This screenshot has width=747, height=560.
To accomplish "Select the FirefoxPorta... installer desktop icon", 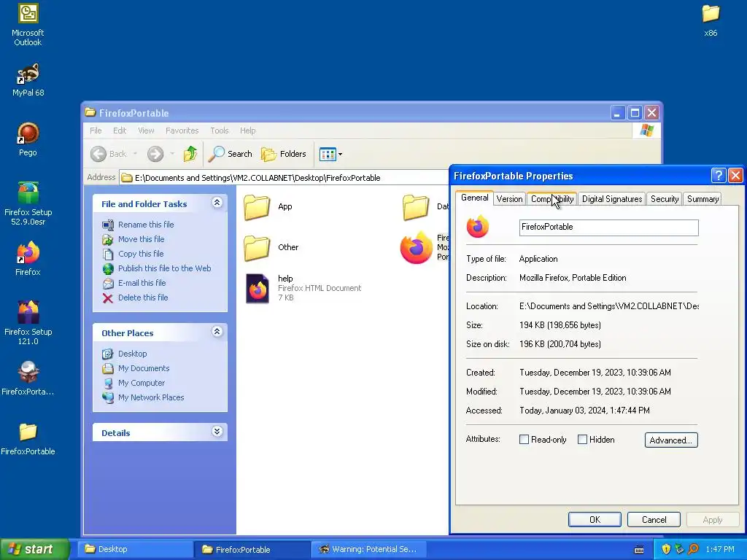I will (28, 378).
